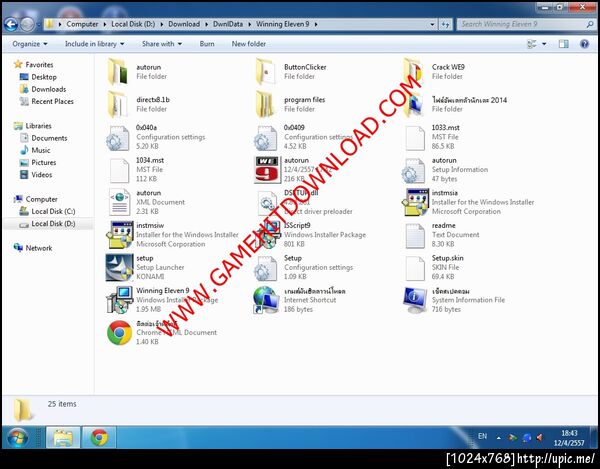Open the taskbar clock showing 18:43
Viewport: 600px width, 469px height.
point(569,438)
